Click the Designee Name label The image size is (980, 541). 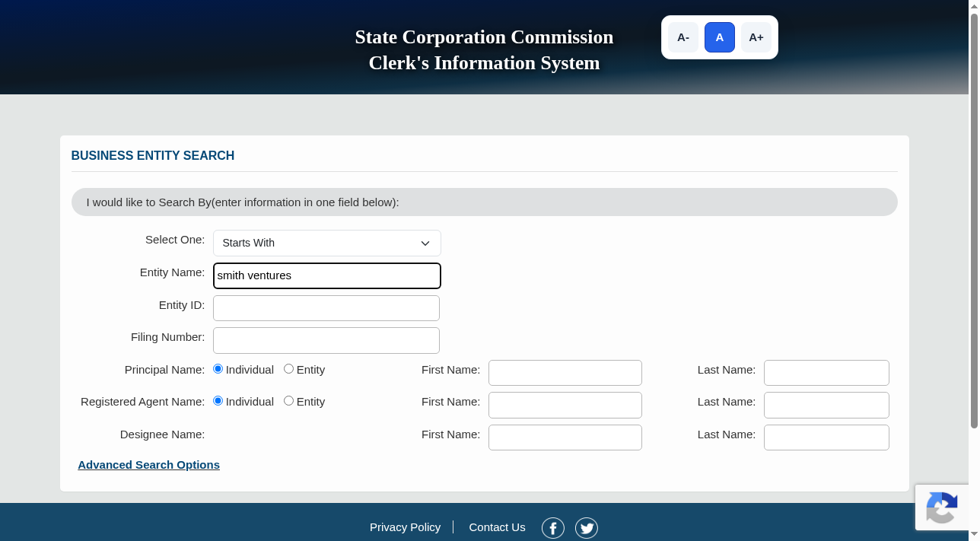pyautogui.click(x=162, y=434)
